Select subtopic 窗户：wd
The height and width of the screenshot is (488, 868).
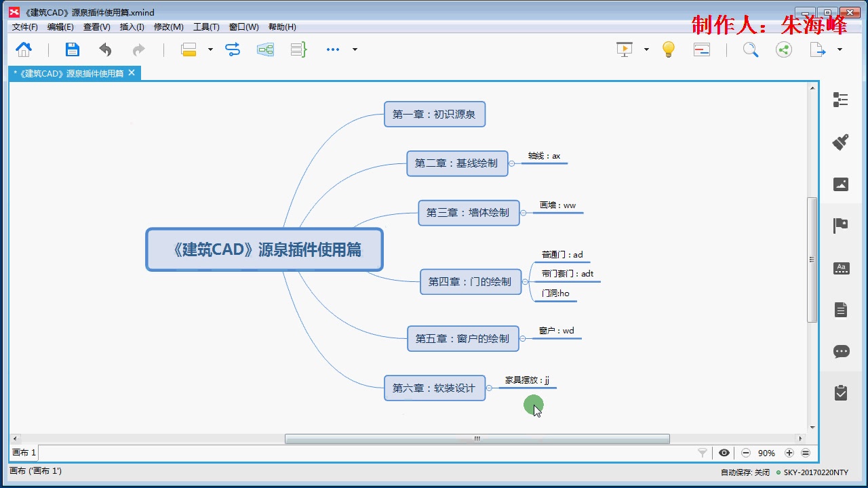557,331
